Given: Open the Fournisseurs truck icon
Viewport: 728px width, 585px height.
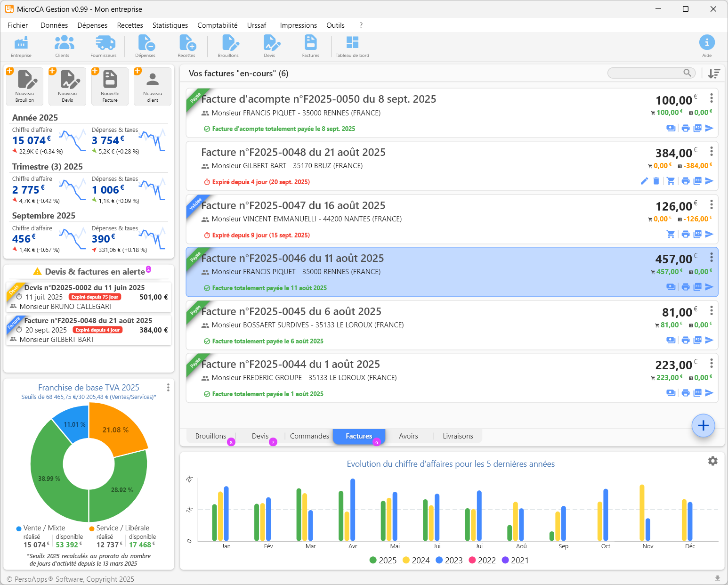Looking at the screenshot, I should [105, 46].
